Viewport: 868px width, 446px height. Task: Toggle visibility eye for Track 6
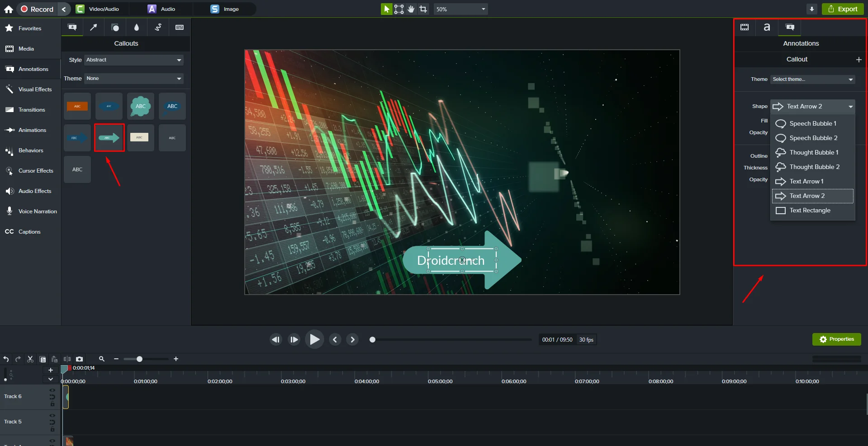pyautogui.click(x=52, y=390)
